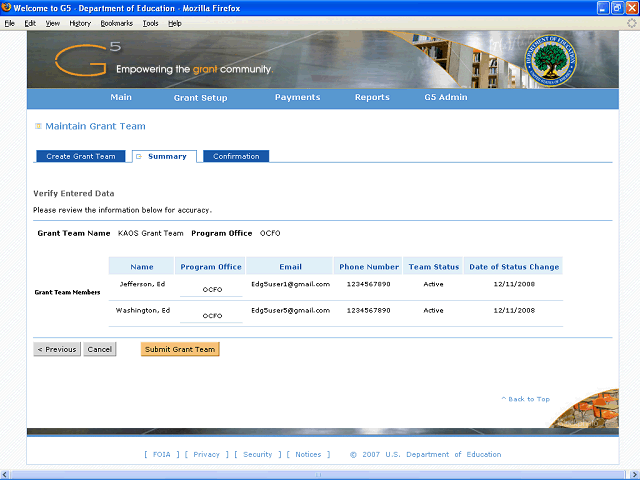This screenshot has height=480, width=640.
Task: Follow the Back to Top link
Action: (526, 399)
